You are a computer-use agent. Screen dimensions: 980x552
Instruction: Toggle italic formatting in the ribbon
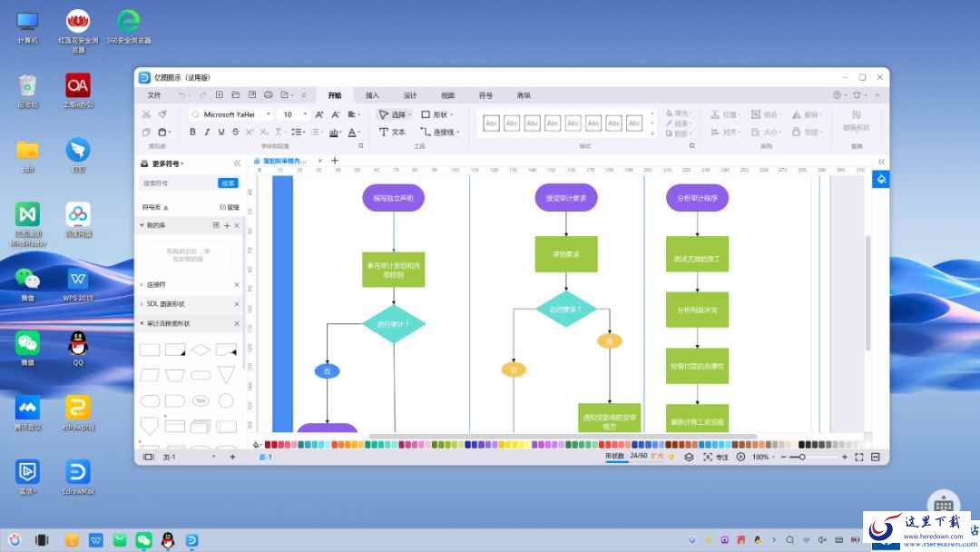207,132
